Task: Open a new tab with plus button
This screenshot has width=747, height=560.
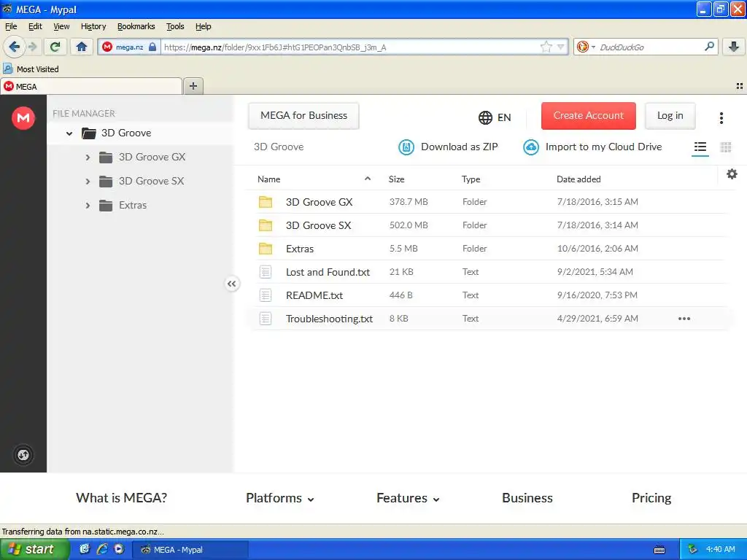Action: click(x=193, y=86)
